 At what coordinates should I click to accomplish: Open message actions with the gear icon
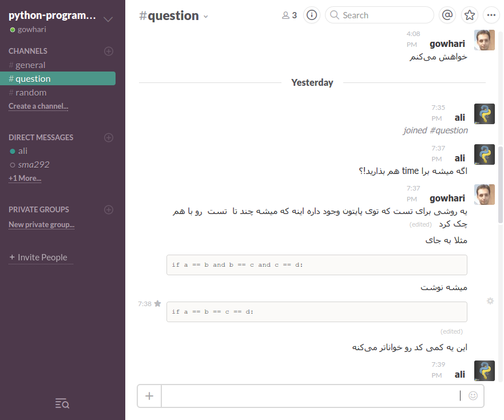(490, 300)
